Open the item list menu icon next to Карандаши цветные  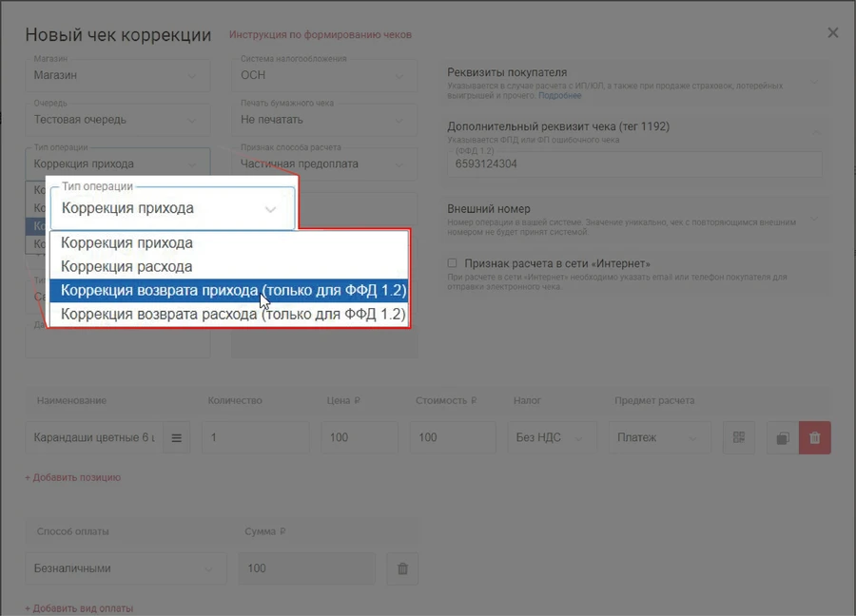click(x=176, y=438)
